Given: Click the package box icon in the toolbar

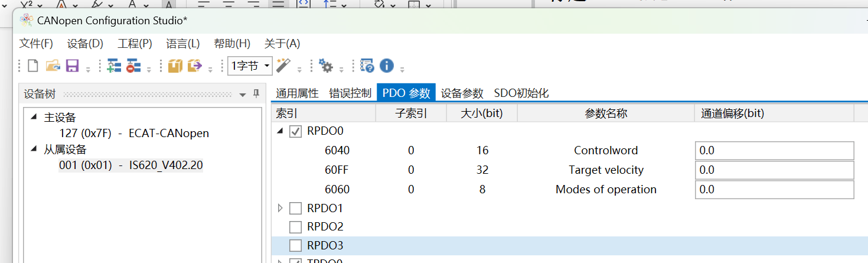Looking at the screenshot, I should [175, 66].
